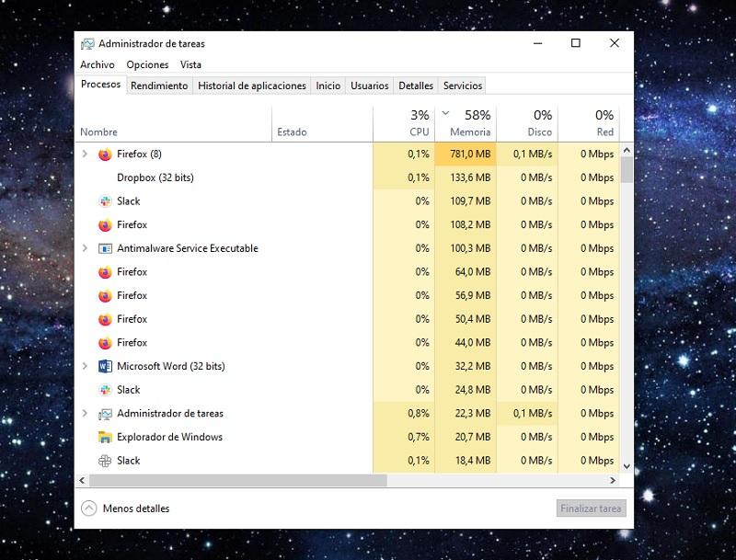Screen dimensions: 736x560
Task: Click the 0,7% CPU cell
Action: tap(404, 437)
